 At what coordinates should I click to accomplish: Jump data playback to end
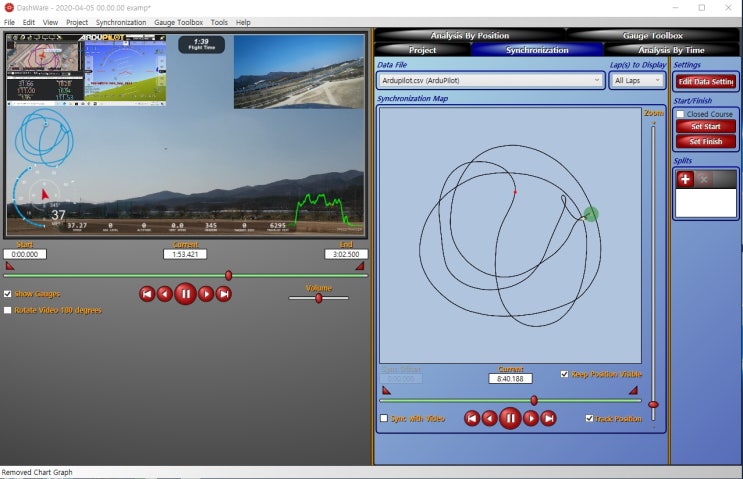click(548, 419)
